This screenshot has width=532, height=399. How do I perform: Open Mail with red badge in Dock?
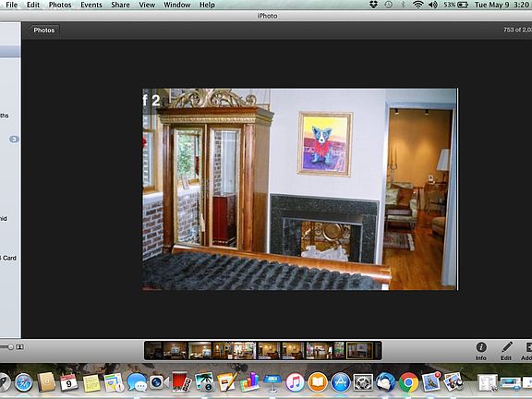tap(431, 382)
